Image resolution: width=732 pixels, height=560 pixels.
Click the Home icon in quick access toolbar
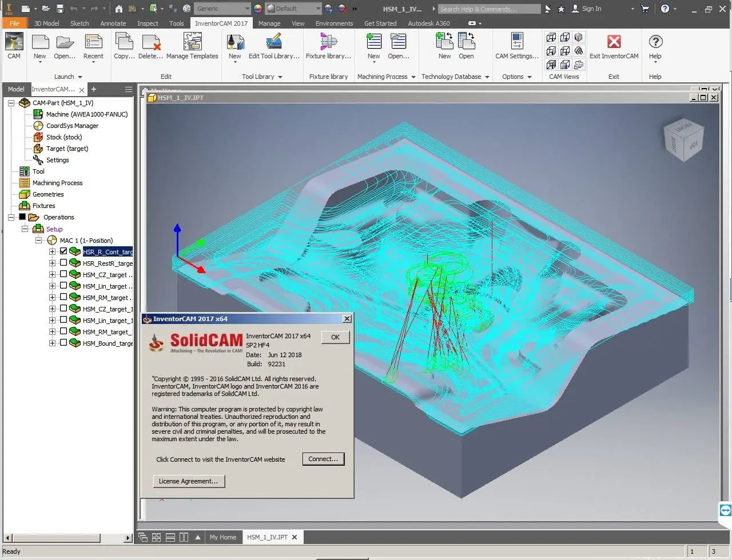(x=118, y=9)
